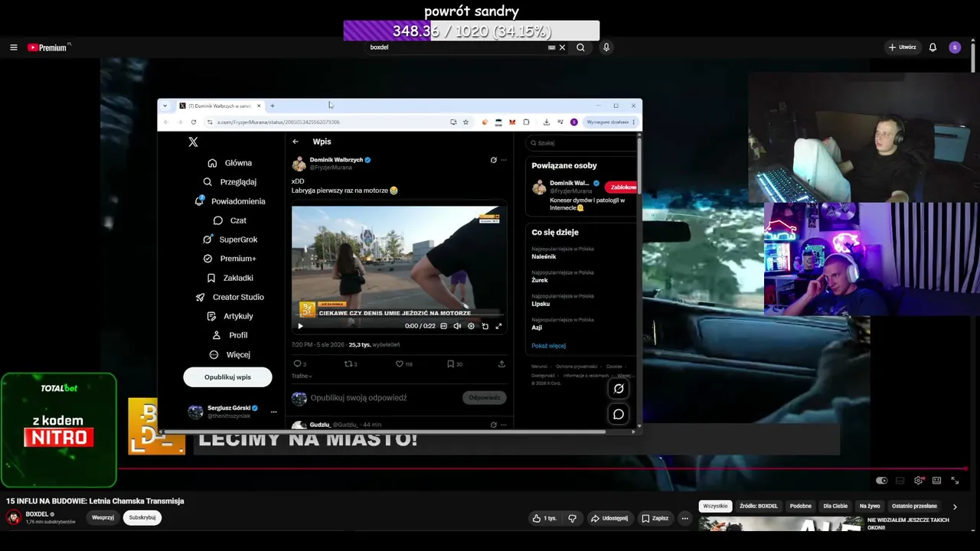
Task: Open Powiadomienia in the X sidebar
Action: click(230, 201)
